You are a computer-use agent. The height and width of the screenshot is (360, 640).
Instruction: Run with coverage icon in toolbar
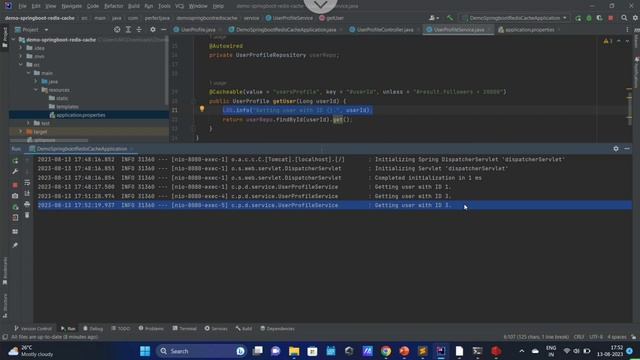point(600,18)
